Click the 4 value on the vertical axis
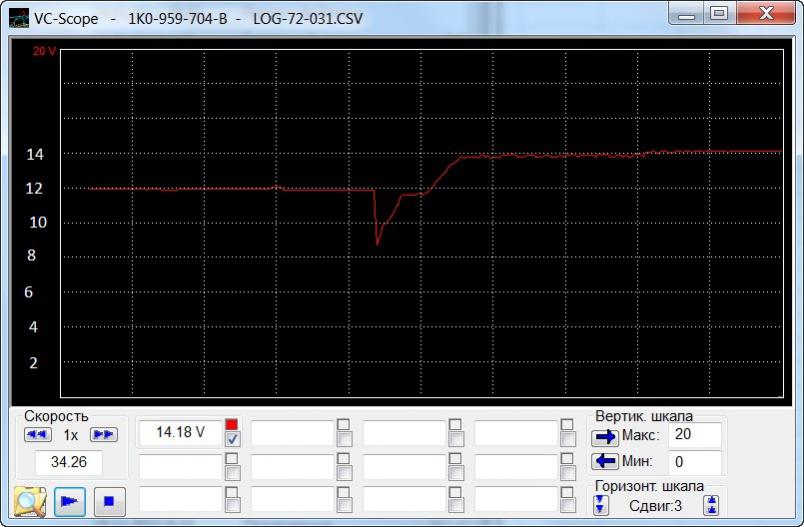The width and height of the screenshot is (804, 527). point(33,327)
